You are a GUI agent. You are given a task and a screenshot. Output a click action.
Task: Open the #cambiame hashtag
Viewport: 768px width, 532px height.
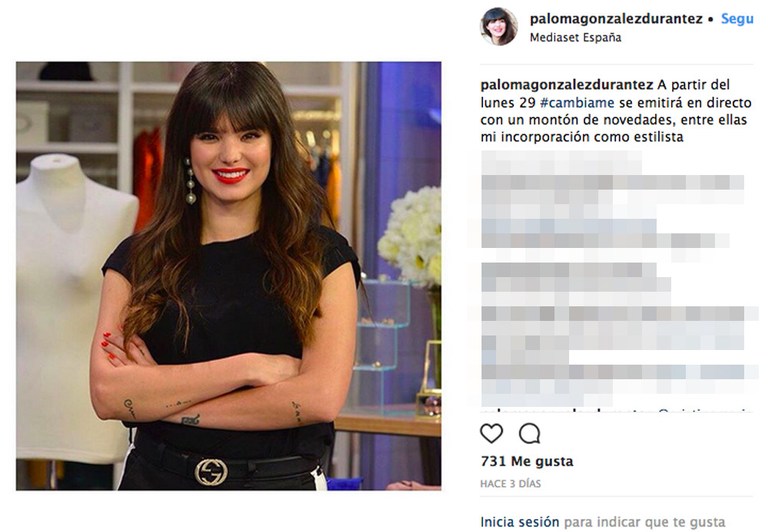[x=577, y=102]
